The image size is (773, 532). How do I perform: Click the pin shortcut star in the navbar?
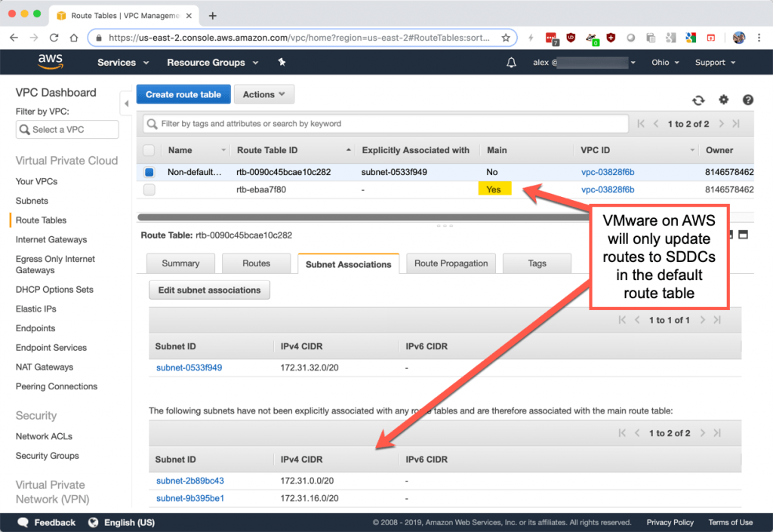(281, 63)
